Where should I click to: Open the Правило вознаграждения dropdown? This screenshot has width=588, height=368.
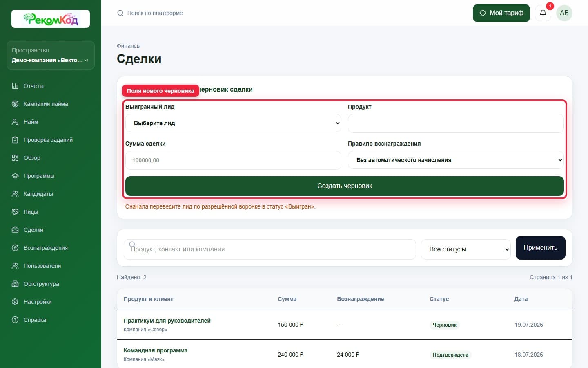pos(456,160)
